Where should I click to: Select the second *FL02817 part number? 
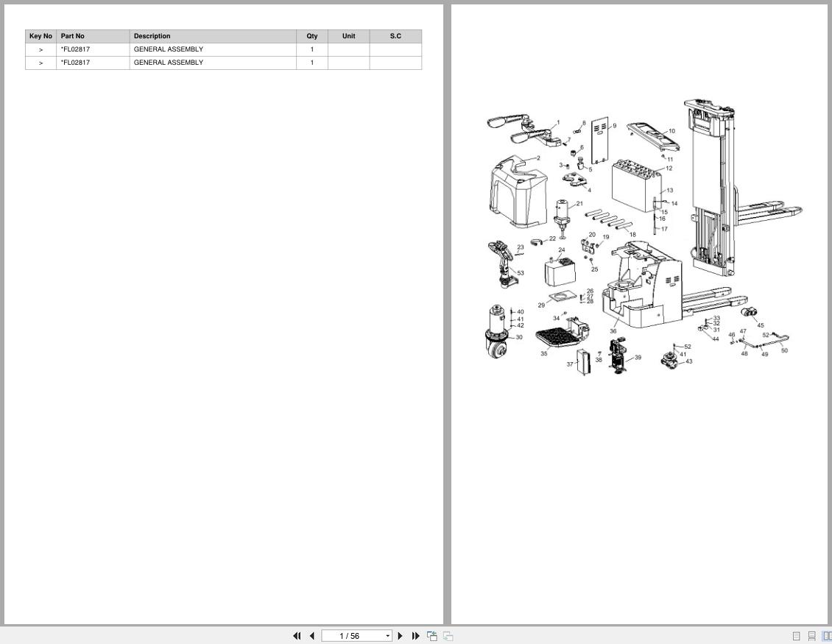point(75,63)
